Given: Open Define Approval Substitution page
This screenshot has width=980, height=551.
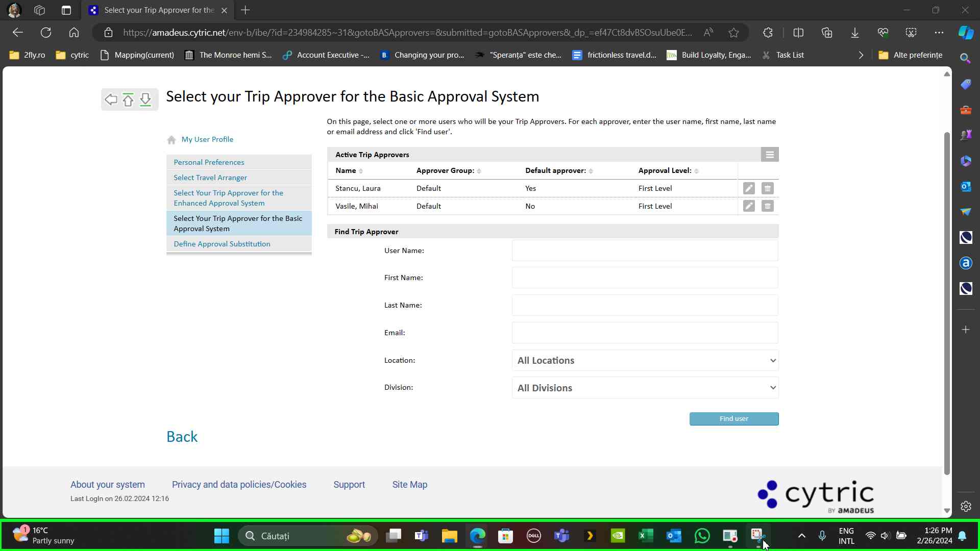Looking at the screenshot, I should pos(222,244).
